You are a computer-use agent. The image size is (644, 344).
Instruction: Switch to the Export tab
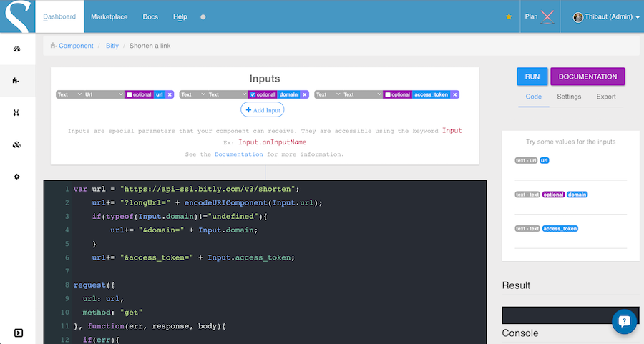click(x=606, y=97)
